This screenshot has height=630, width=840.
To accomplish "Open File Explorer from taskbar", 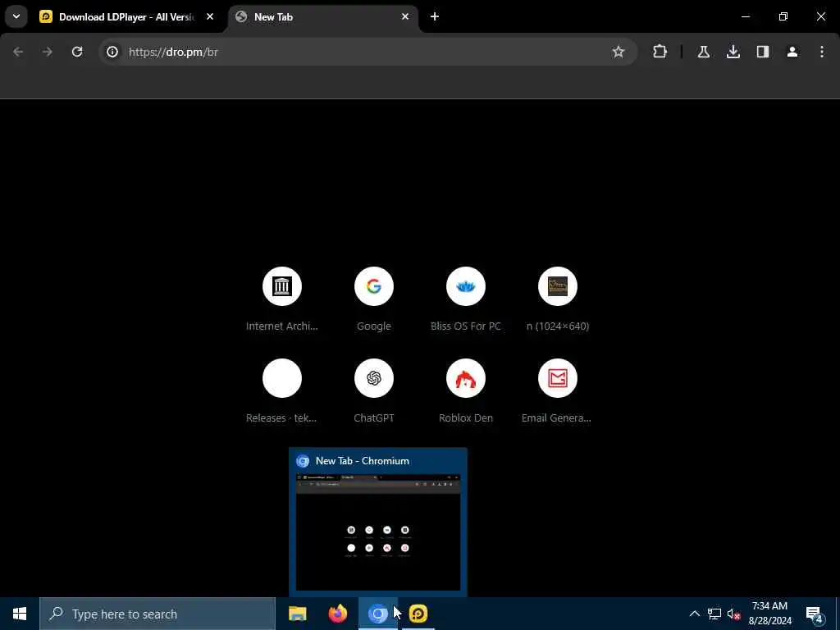I will (297, 614).
